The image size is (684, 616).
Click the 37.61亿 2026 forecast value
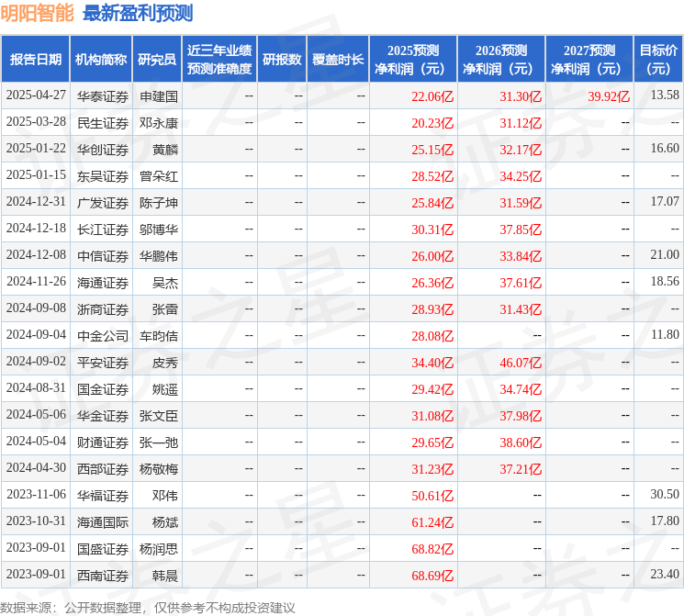tap(521, 283)
